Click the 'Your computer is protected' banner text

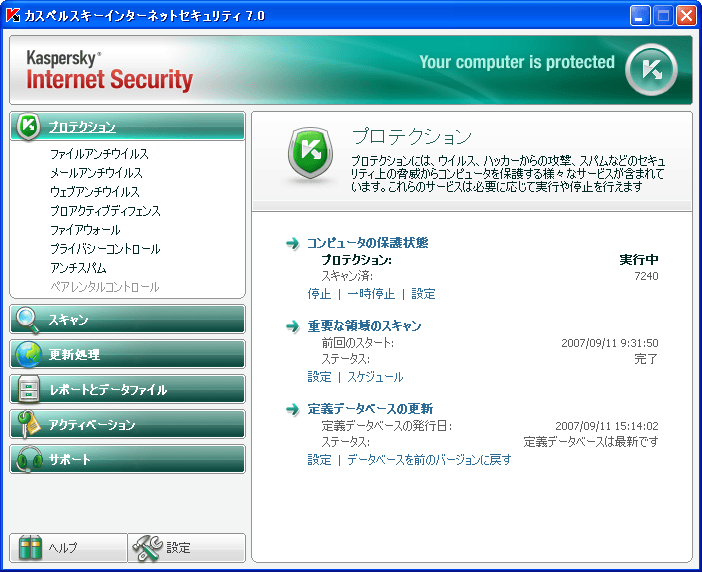(517, 62)
